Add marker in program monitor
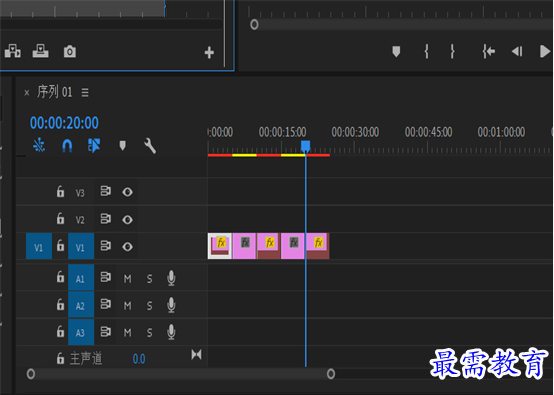Screen dimensions: 554x395 pyautogui.click(x=396, y=52)
